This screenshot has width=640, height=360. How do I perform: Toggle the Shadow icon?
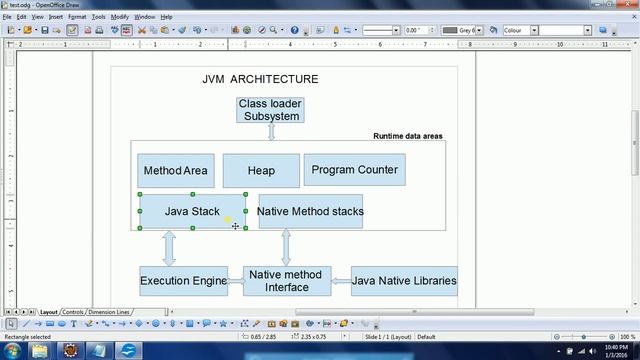(603, 30)
